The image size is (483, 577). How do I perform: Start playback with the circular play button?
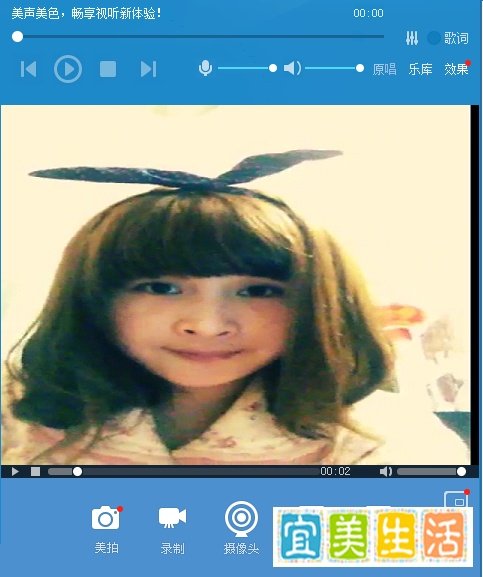click(68, 69)
